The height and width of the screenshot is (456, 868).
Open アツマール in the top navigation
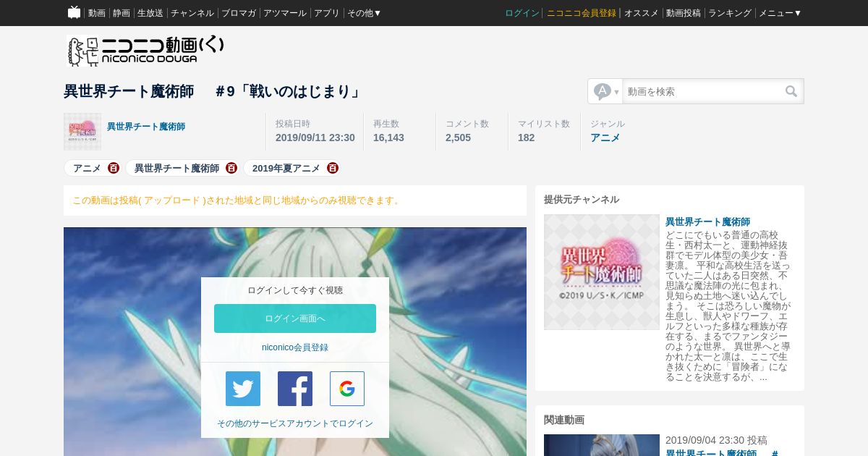[x=285, y=13]
